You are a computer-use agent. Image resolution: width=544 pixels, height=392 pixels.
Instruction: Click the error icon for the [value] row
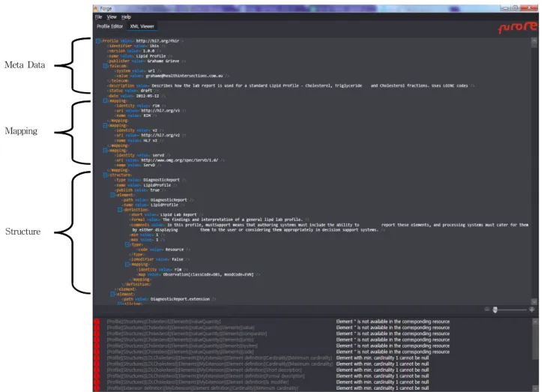click(97, 328)
